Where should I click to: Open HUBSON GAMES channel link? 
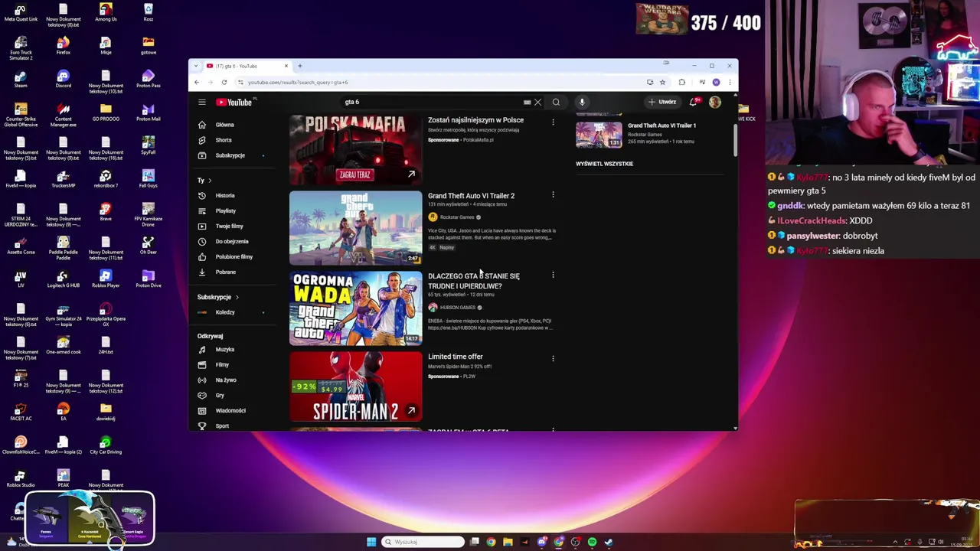(458, 308)
